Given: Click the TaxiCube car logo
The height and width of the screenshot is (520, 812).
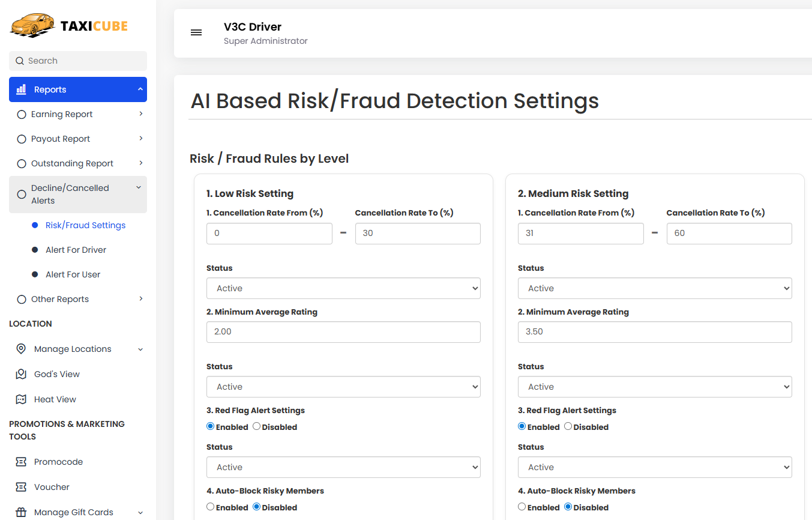Looking at the screenshot, I should (x=32, y=25).
